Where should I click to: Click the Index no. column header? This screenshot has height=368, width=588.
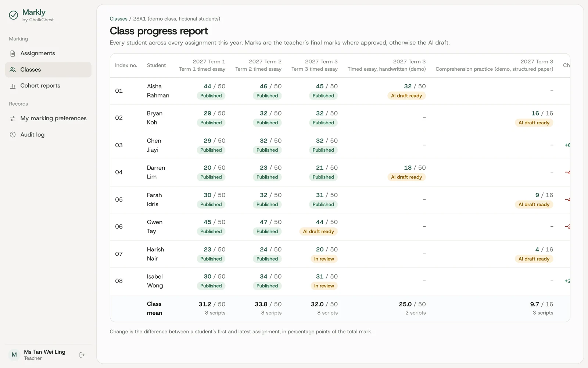[x=126, y=65]
